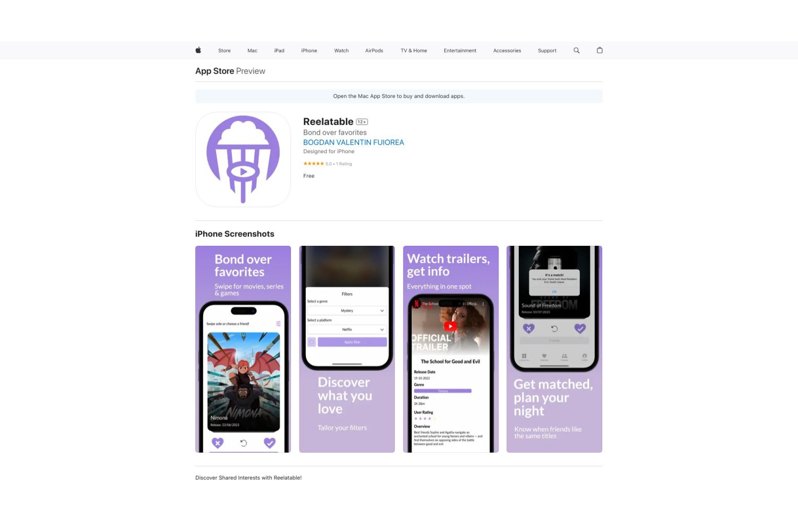Image resolution: width=798 pixels, height=532 pixels.
Task: Open the Mac menu item
Action: pyautogui.click(x=252, y=51)
